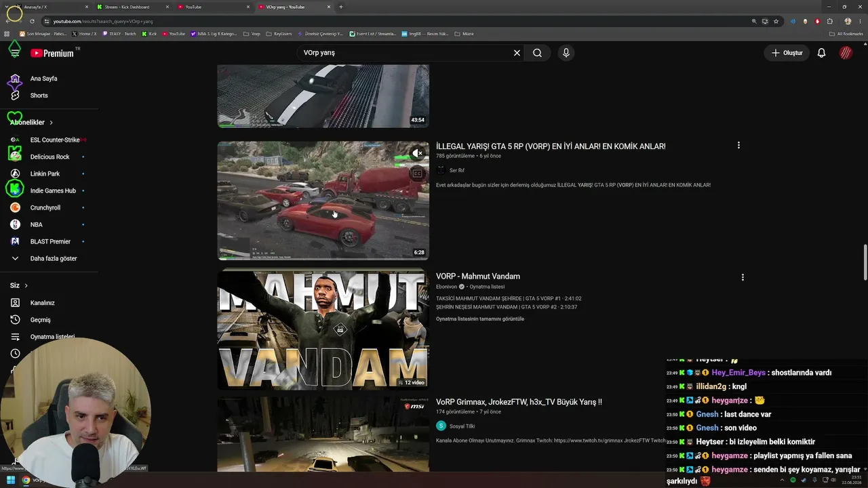Close the VOrp yarış - YouTube tab
868x488 pixels.
pos(329,7)
